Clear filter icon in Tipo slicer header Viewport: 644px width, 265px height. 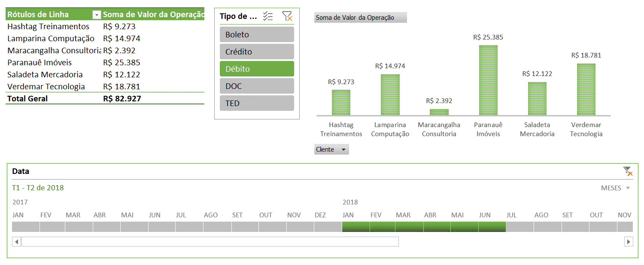pos(287,16)
